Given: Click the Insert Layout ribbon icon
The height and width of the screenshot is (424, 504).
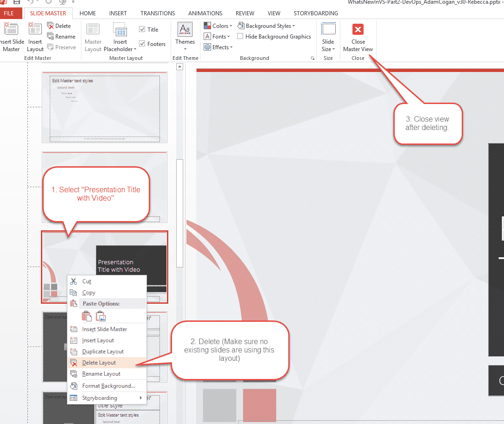Looking at the screenshot, I should coord(35,29).
